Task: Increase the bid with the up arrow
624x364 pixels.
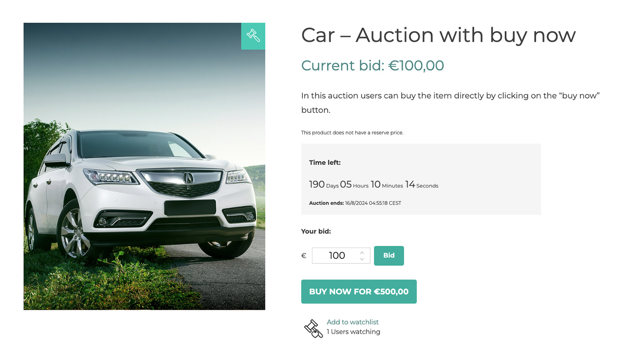Action: [x=362, y=253]
